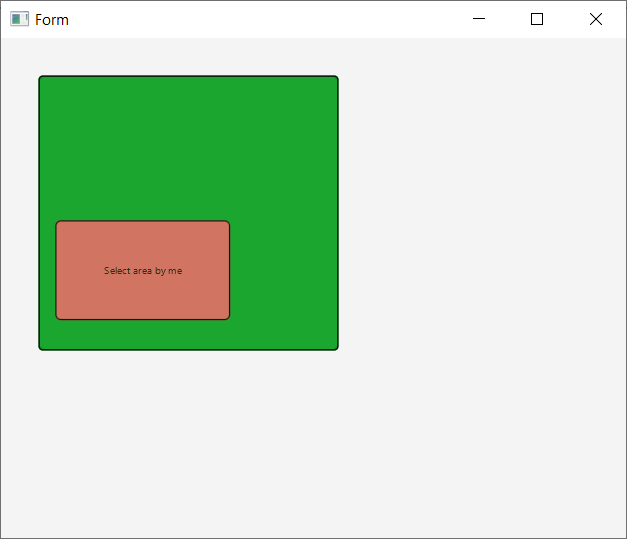Minimize the Form window
Viewport: 627px width, 539px height.
click(x=479, y=19)
